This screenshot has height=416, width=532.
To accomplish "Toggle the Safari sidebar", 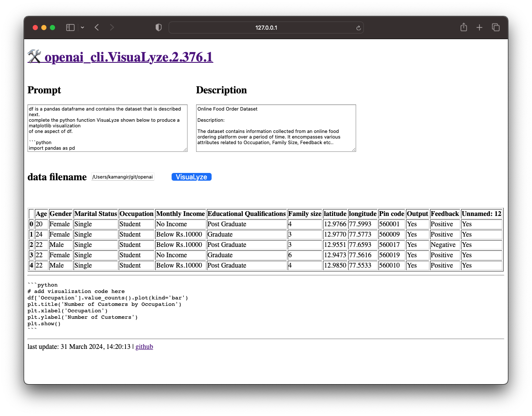I will click(70, 28).
